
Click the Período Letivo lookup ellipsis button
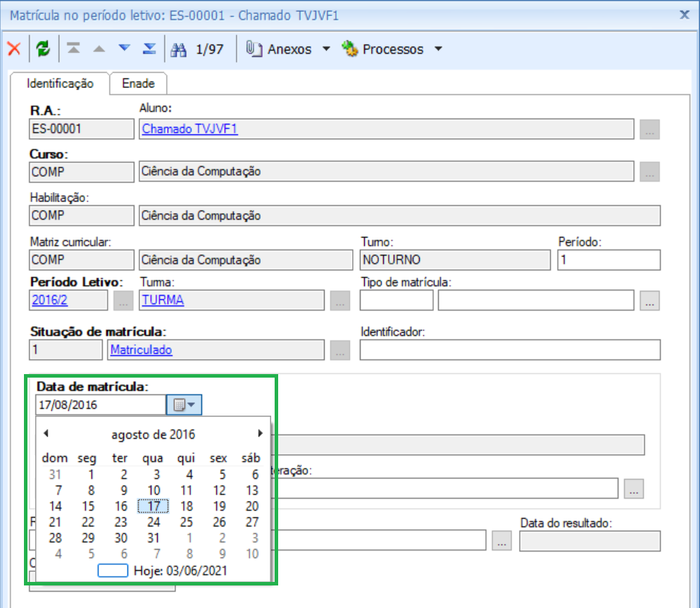tap(123, 301)
